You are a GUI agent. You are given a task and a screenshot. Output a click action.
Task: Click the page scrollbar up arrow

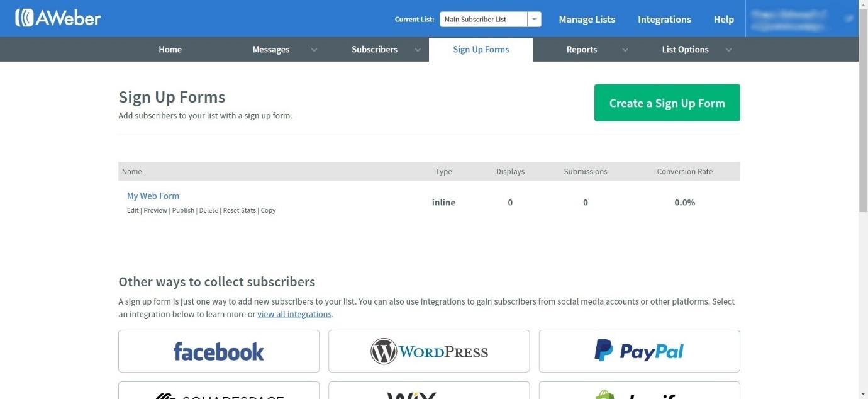click(x=863, y=4)
